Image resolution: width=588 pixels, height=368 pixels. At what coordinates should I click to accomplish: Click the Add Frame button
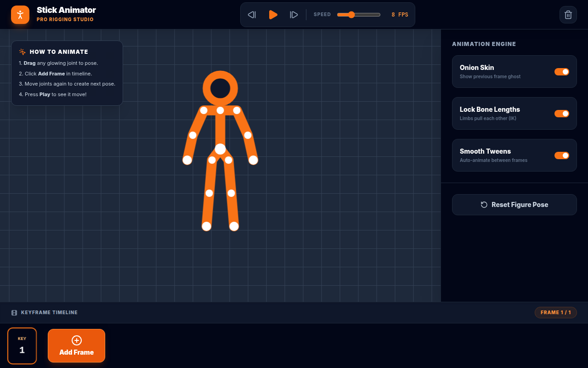pos(77,346)
